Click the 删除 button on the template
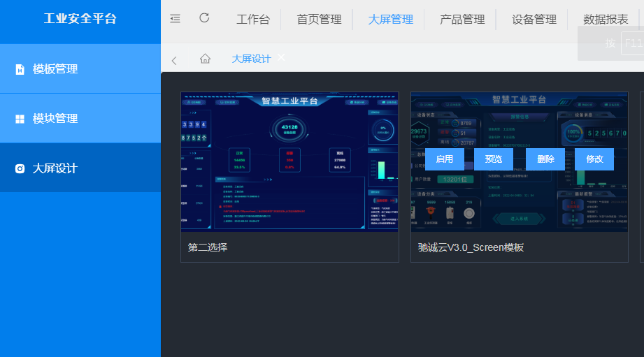644x357 pixels. point(545,159)
